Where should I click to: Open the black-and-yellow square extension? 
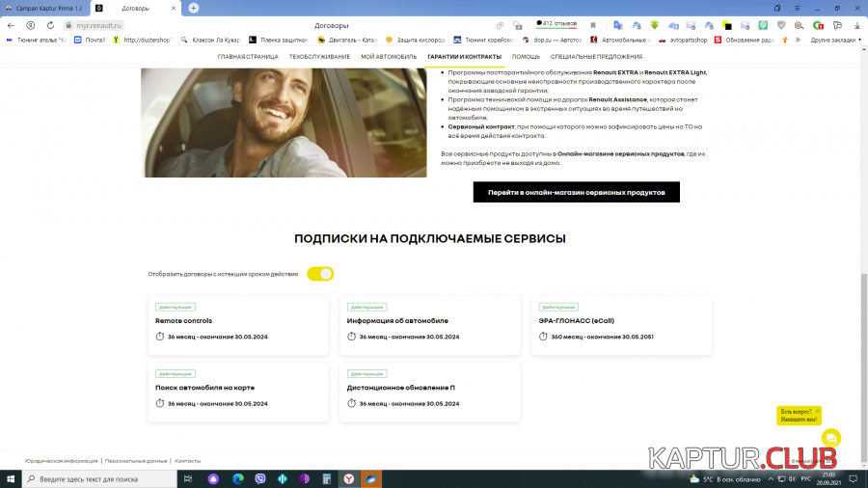point(727,25)
